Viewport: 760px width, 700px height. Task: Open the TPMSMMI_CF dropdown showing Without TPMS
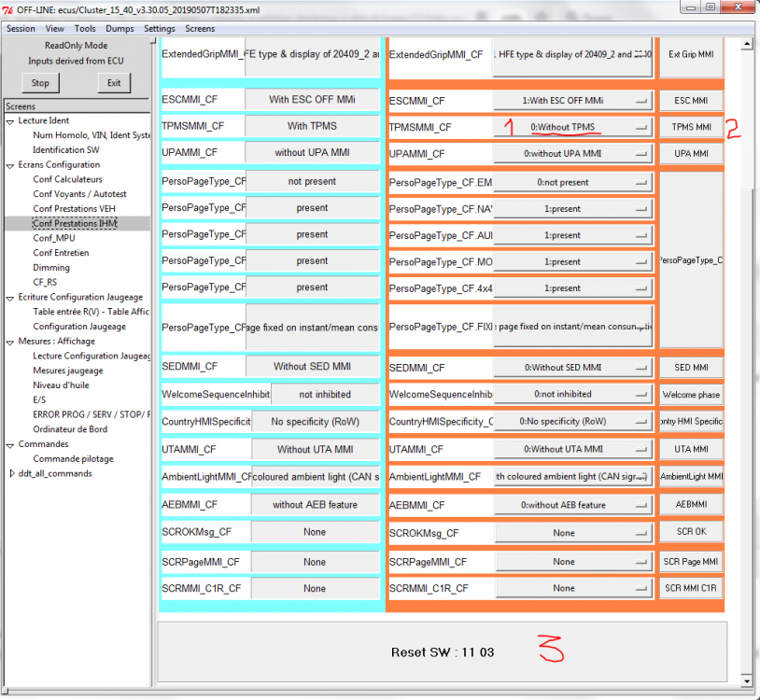(572, 128)
